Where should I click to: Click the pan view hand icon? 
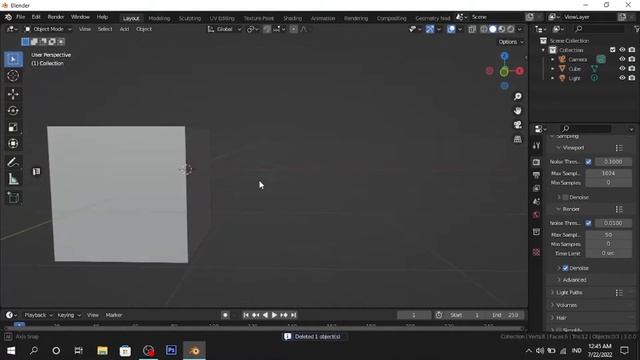(518, 111)
